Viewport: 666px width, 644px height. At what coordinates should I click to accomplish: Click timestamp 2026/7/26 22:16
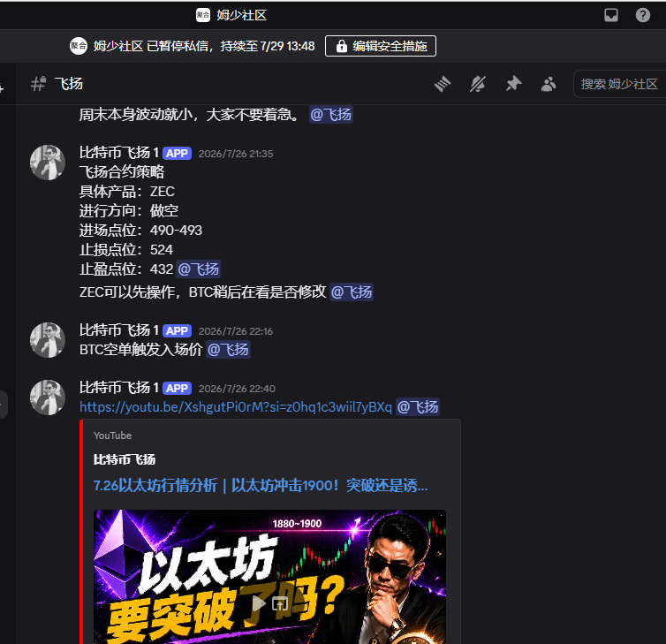coord(236,331)
